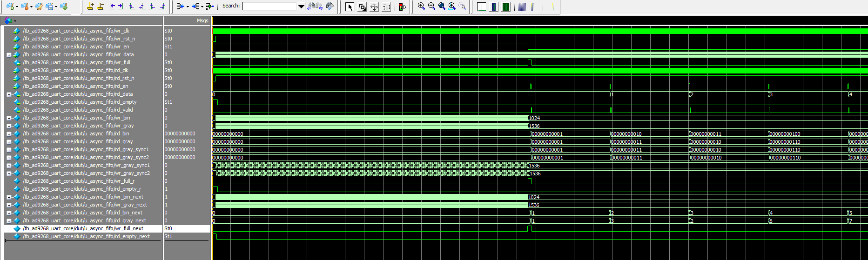The image size is (868, 260).
Task: Expand the rd_gray_next signal bus
Action: click(x=9, y=221)
